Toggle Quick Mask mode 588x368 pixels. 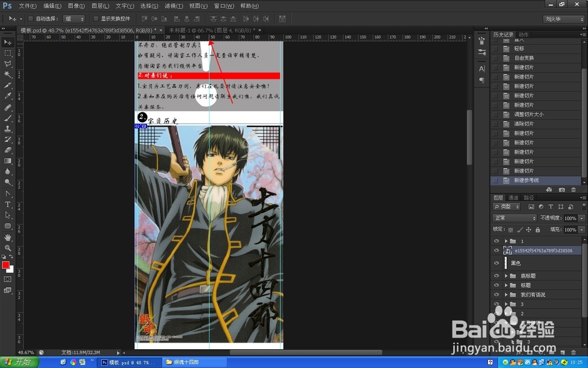[8, 279]
